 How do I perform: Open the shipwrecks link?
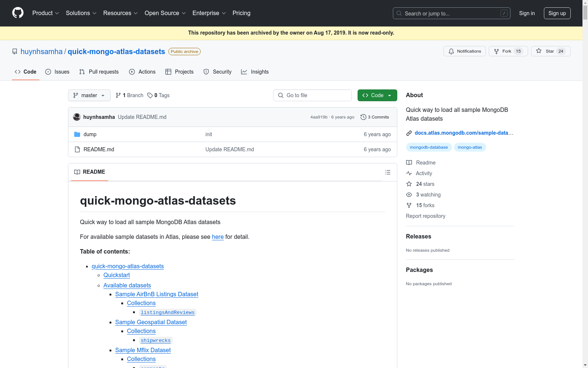[155, 340]
